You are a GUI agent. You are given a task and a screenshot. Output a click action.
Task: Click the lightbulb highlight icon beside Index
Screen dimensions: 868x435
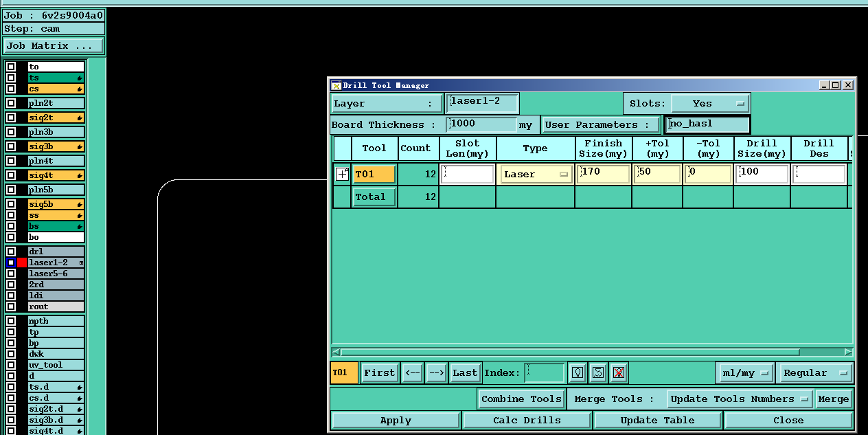[x=578, y=372]
